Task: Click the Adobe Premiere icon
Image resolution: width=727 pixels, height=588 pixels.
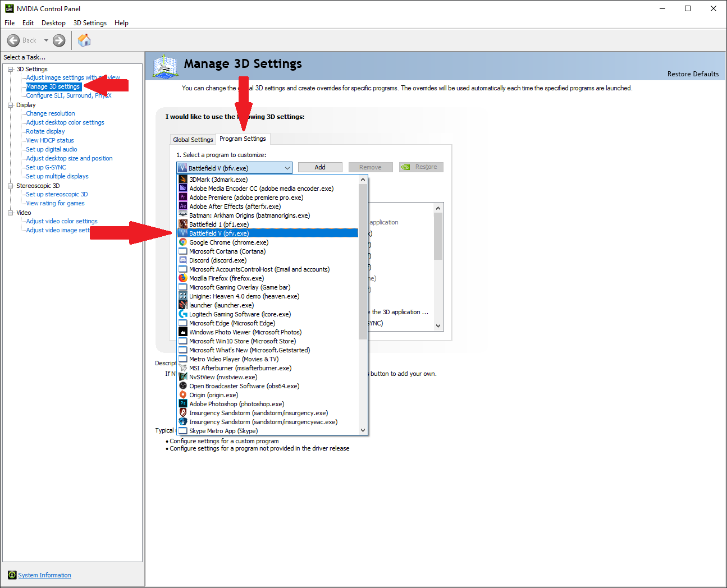Action: 183,197
